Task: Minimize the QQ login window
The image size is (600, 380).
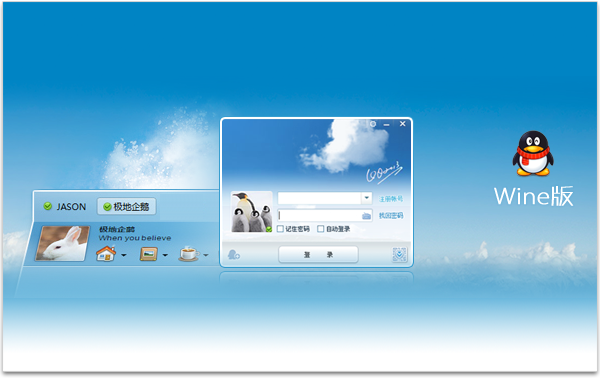Action: (386, 124)
